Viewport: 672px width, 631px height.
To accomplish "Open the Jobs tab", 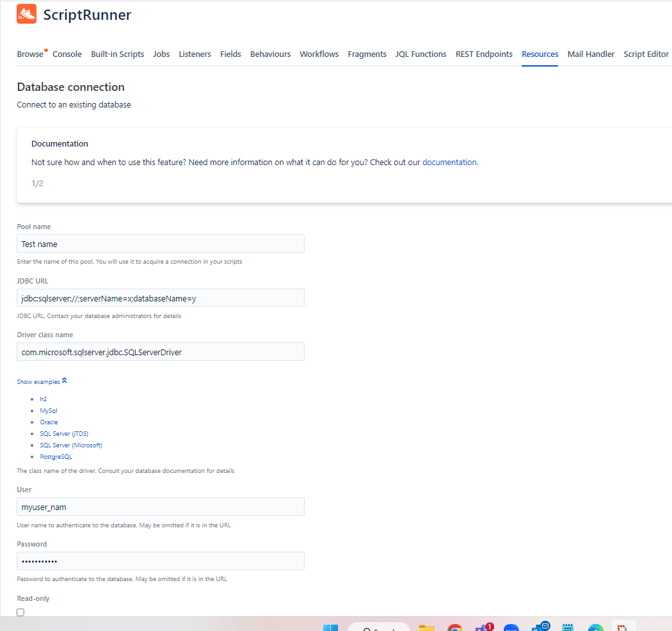I will 161,54.
